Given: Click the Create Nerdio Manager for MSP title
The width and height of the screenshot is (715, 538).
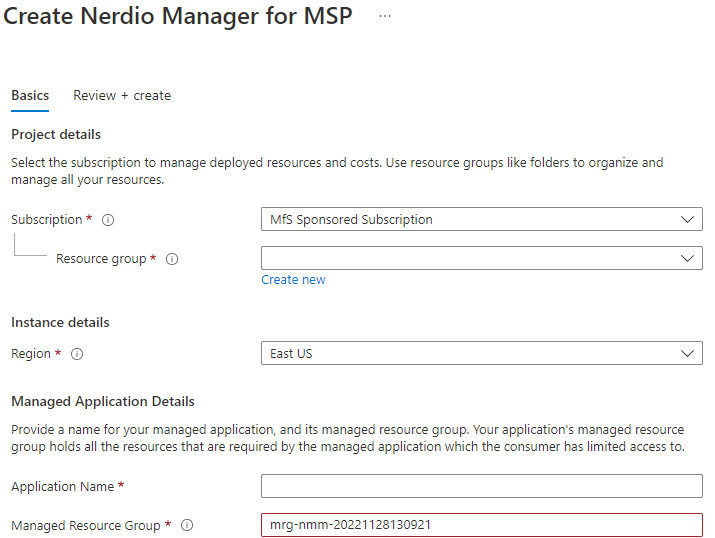Looking at the screenshot, I should tap(178, 16).
